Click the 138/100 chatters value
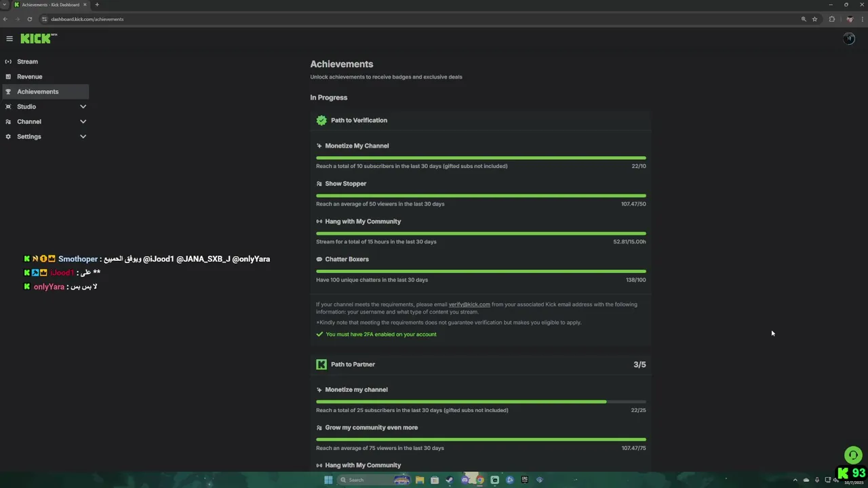The image size is (868, 488). coord(636,280)
